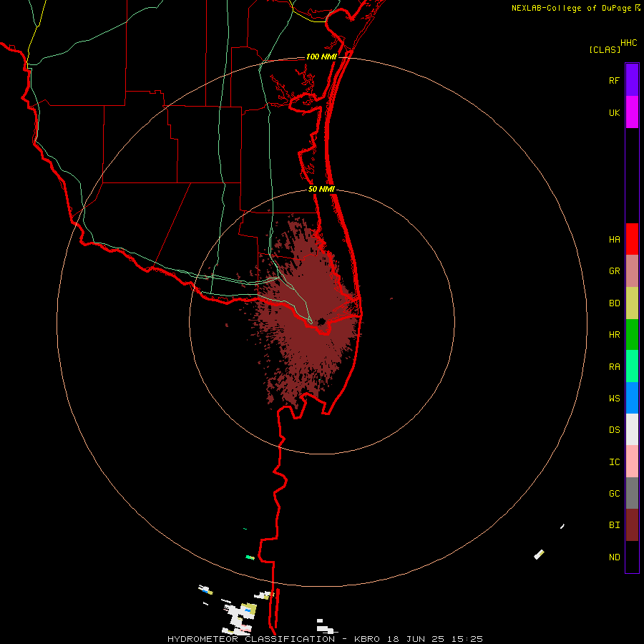Click the GR legend label
The height and width of the screenshot is (644, 644).
(614, 271)
